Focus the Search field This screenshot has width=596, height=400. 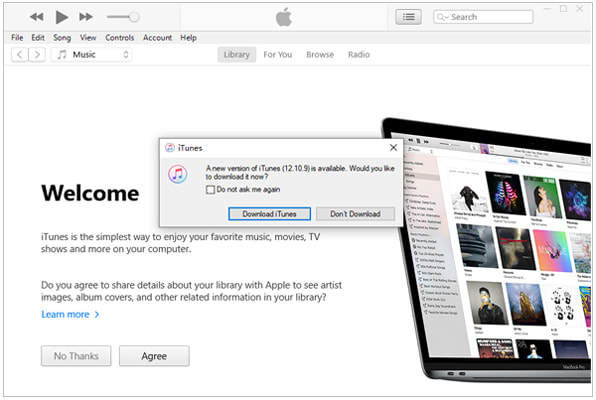[x=483, y=17]
